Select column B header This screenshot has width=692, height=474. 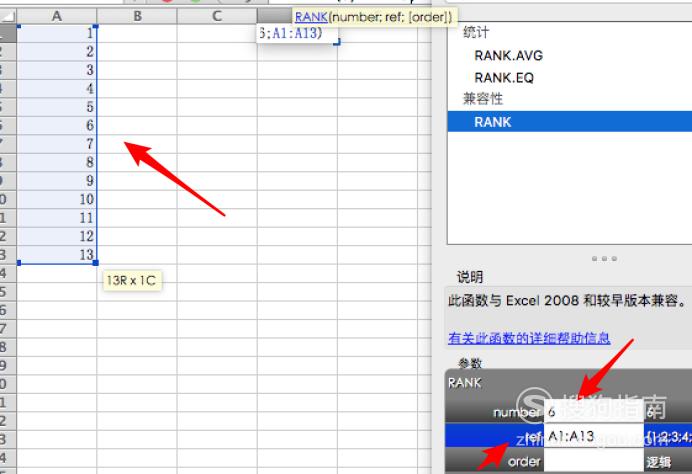tap(137, 16)
